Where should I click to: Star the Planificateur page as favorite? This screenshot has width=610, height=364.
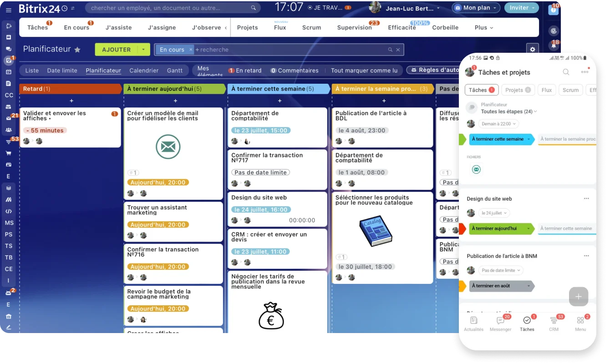[77, 50]
